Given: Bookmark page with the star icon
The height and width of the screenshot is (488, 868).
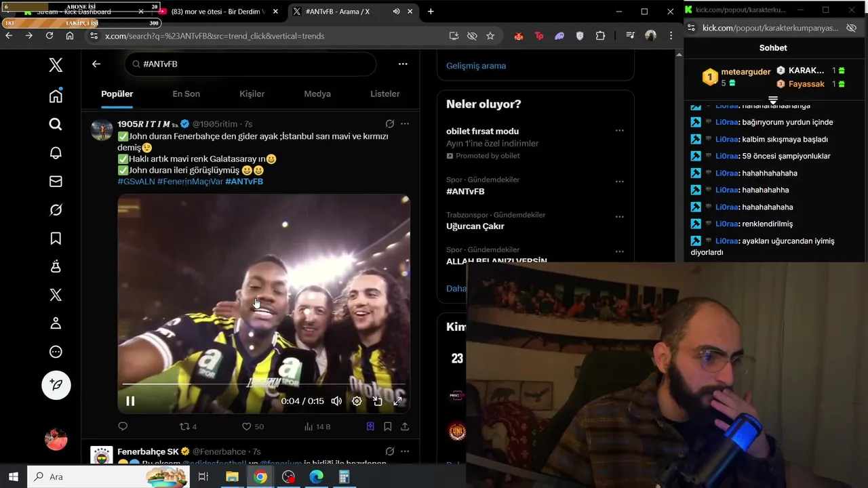Looking at the screenshot, I should point(490,36).
